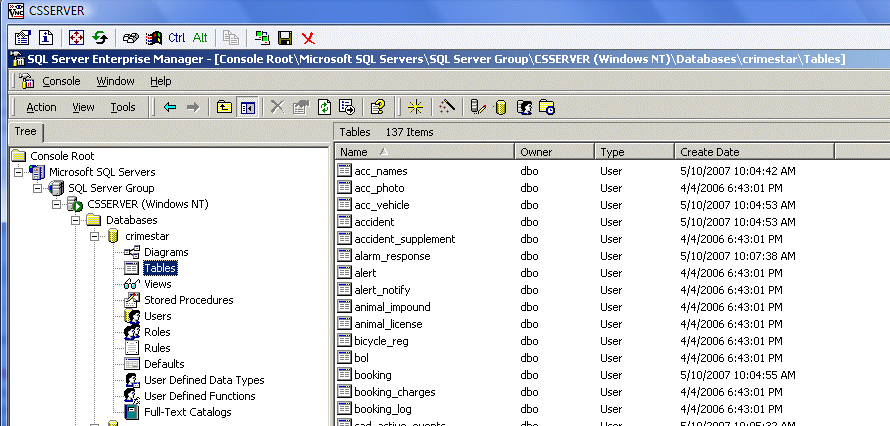Click the New (yellow star) toolbar icon
The image size is (890, 426).
coord(415,107)
